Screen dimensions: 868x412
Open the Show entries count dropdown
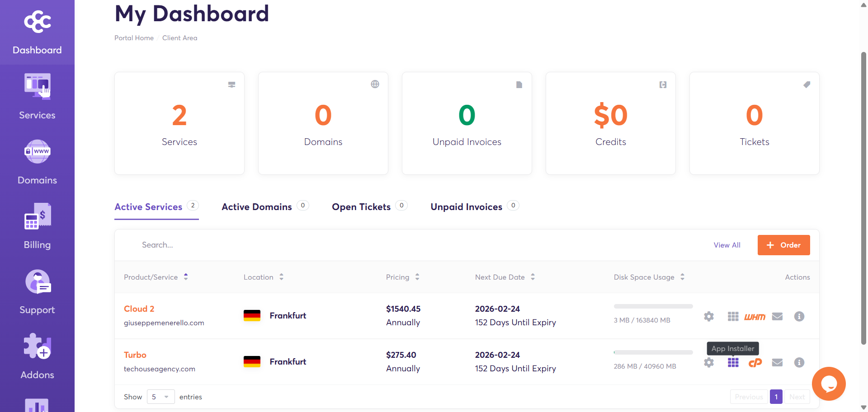click(160, 397)
